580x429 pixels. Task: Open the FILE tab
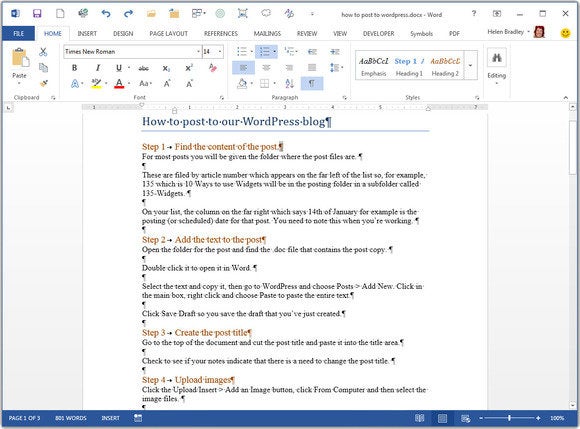[18, 33]
